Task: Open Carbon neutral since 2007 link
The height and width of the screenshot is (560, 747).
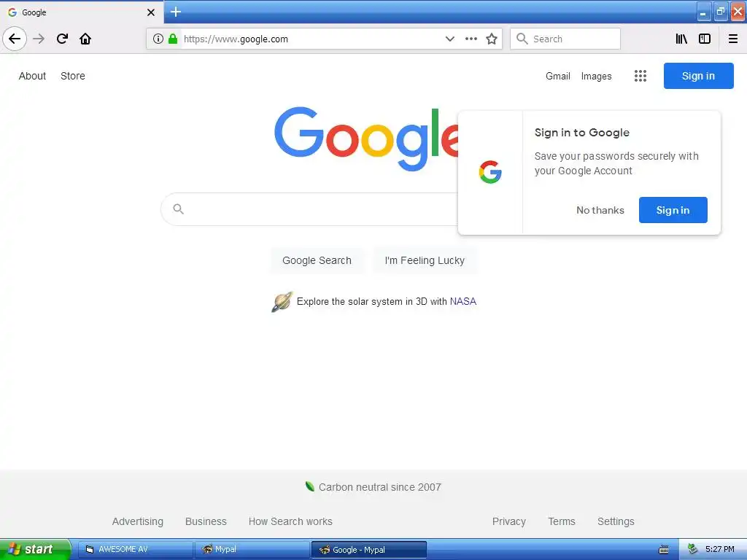Action: pos(379,487)
